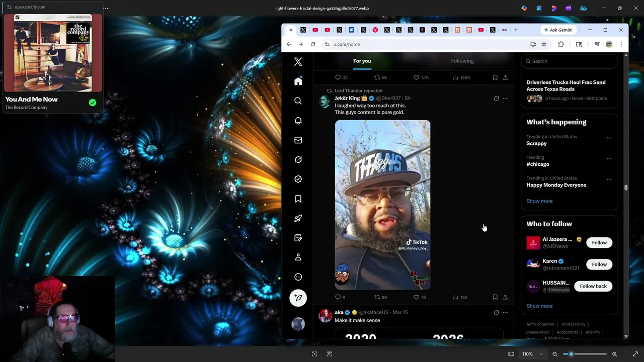Click Chrome reload page icon
Screen dimensions: 644x362
[x=313, y=44]
